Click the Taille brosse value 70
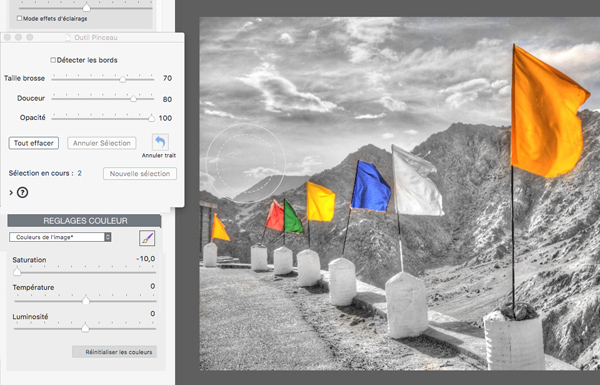 click(167, 78)
